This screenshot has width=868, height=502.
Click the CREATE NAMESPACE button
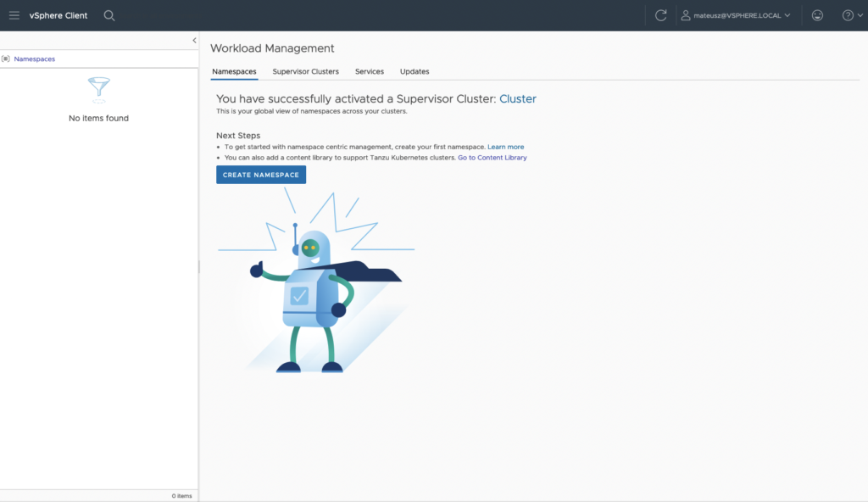260,174
